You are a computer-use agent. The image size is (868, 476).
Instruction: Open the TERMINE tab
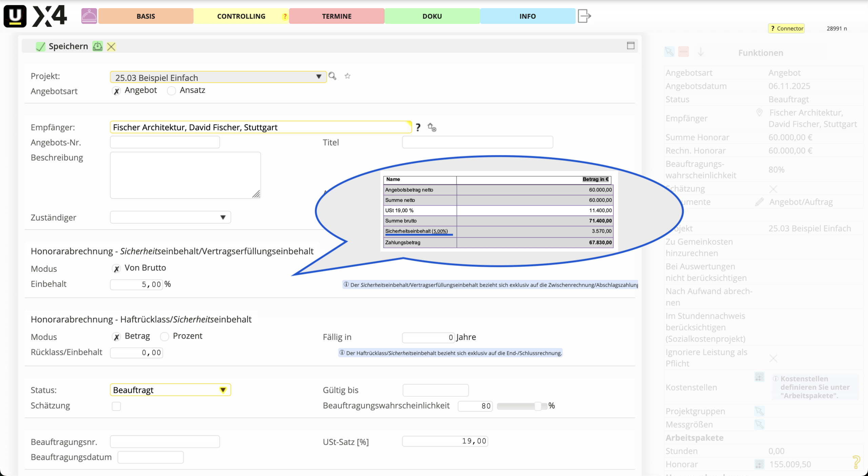[336, 16]
